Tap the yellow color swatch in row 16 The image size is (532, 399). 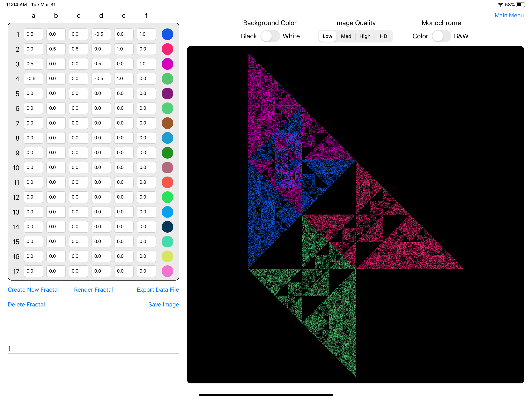coord(167,256)
